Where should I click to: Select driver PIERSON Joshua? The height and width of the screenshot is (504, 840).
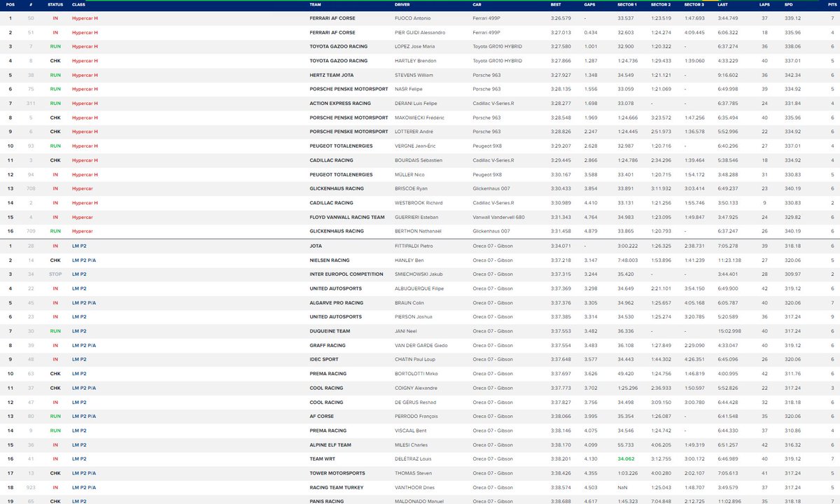click(414, 316)
